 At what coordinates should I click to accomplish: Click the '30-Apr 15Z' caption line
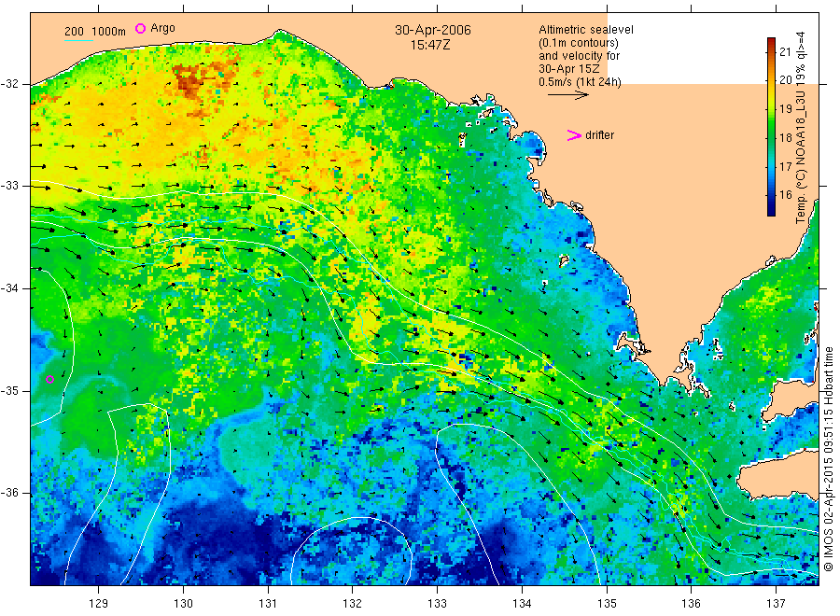tap(569, 68)
